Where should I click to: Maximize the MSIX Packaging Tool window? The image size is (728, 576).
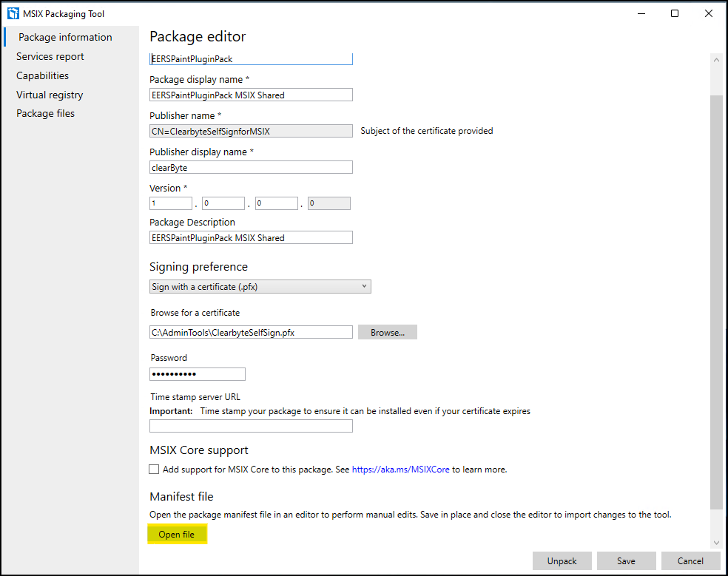point(675,13)
